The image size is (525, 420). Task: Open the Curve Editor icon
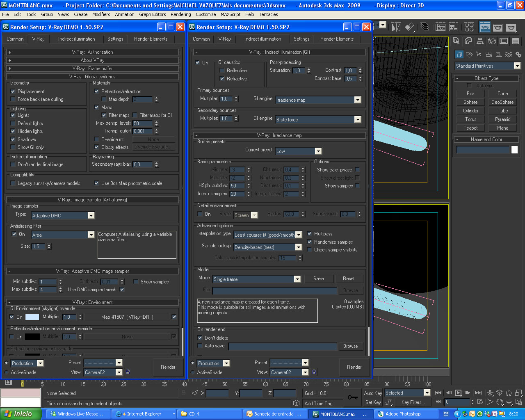pyautogui.click(x=441, y=27)
